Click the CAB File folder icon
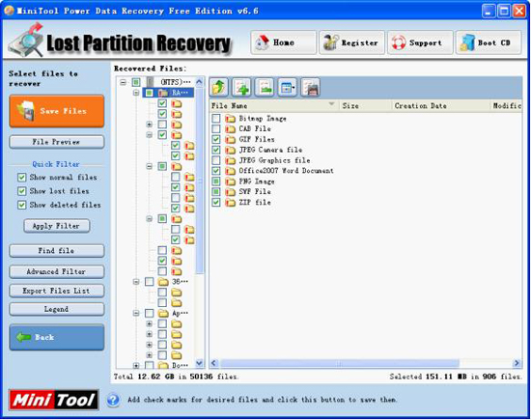The height and width of the screenshot is (420, 531). (x=231, y=129)
